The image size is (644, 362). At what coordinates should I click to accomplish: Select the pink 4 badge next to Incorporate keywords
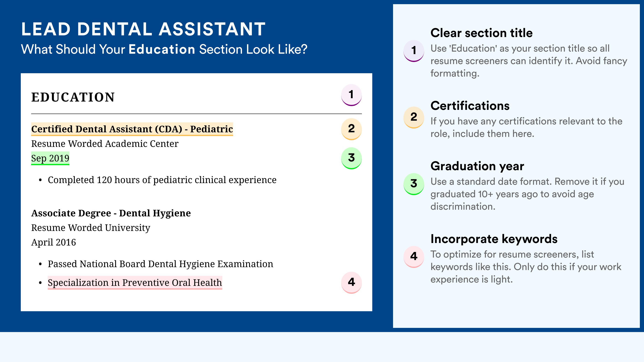(414, 257)
